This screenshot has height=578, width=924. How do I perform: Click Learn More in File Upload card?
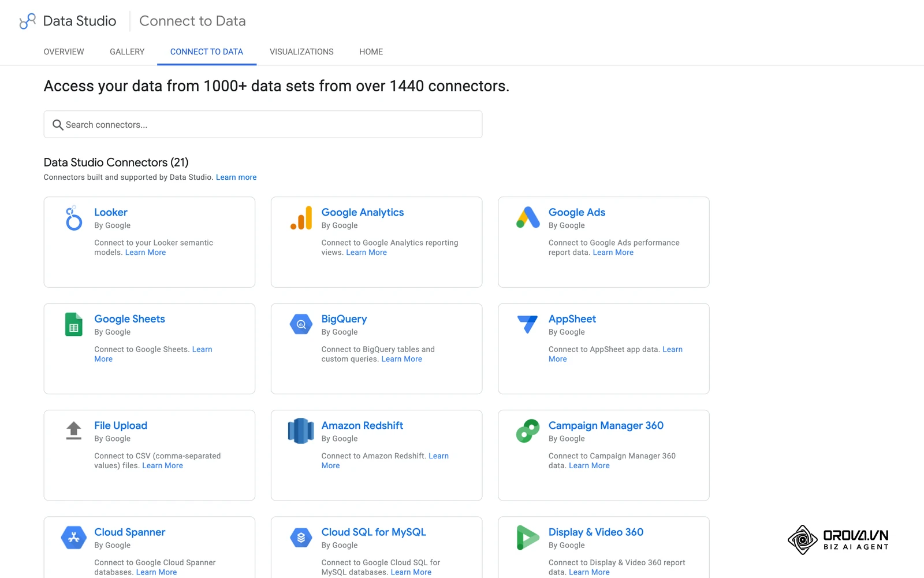[x=162, y=466]
